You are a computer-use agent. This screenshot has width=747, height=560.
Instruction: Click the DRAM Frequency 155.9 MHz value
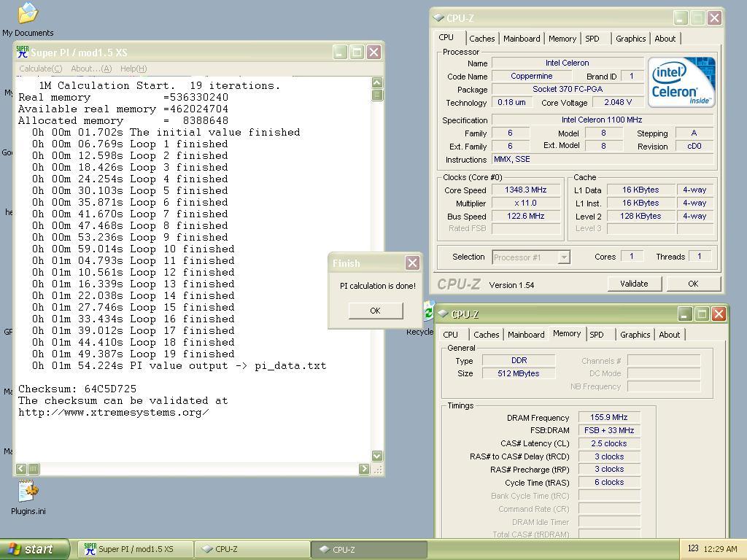[x=609, y=417]
